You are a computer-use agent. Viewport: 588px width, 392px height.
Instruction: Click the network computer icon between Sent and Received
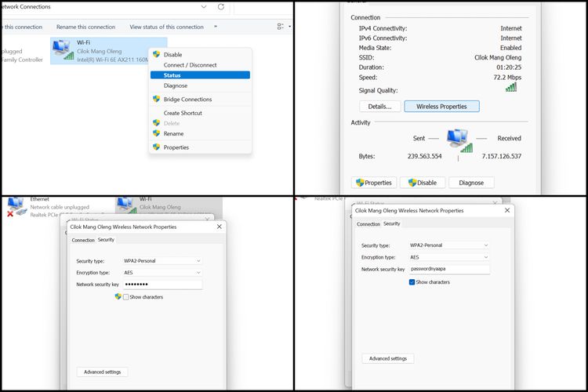click(459, 140)
